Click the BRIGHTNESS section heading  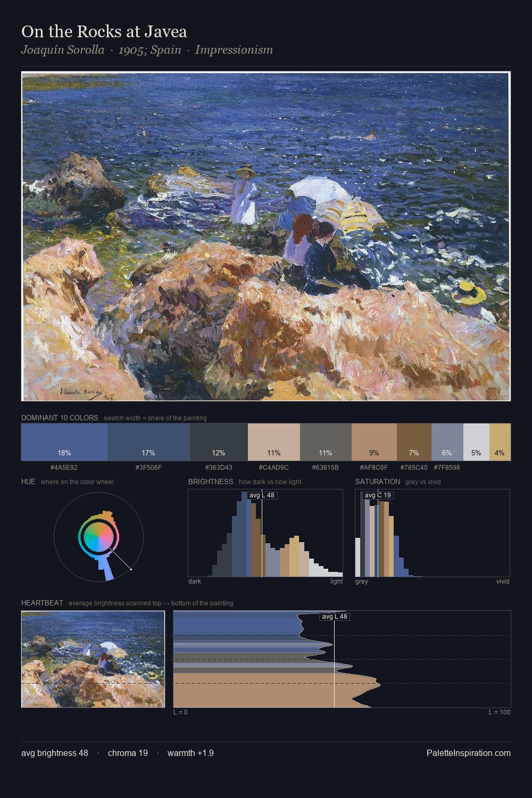[x=211, y=481]
